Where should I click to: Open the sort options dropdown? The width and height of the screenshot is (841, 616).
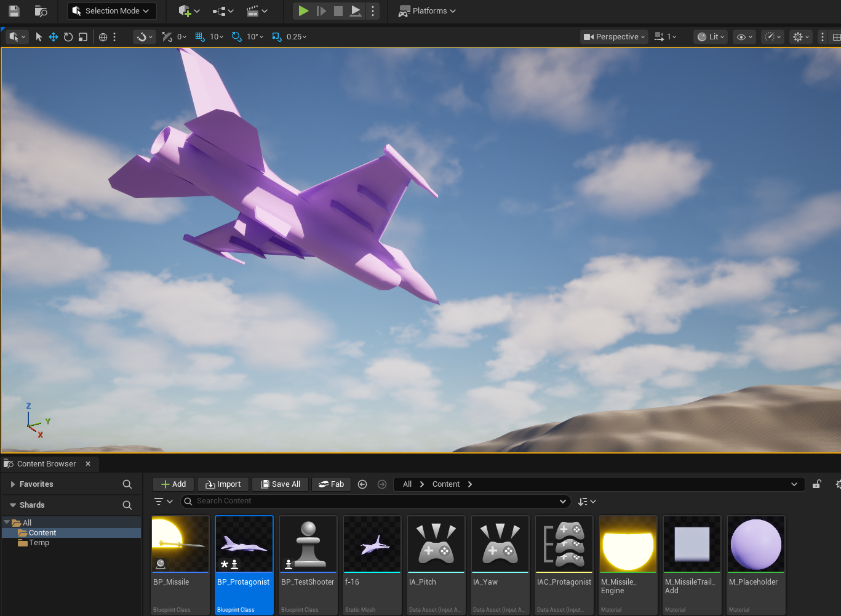click(587, 502)
